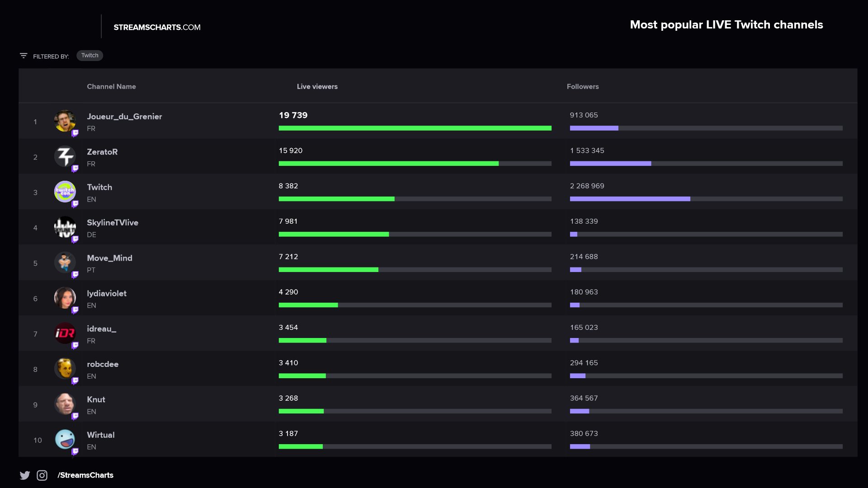Click ZeratoR's Z logo avatar

pyautogui.click(x=65, y=156)
